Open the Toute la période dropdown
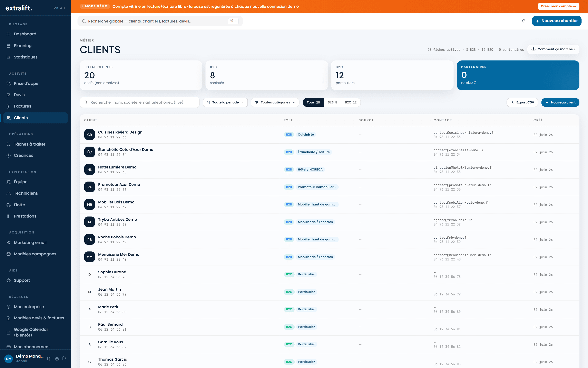This screenshot has height=368, width=588. 225,102
